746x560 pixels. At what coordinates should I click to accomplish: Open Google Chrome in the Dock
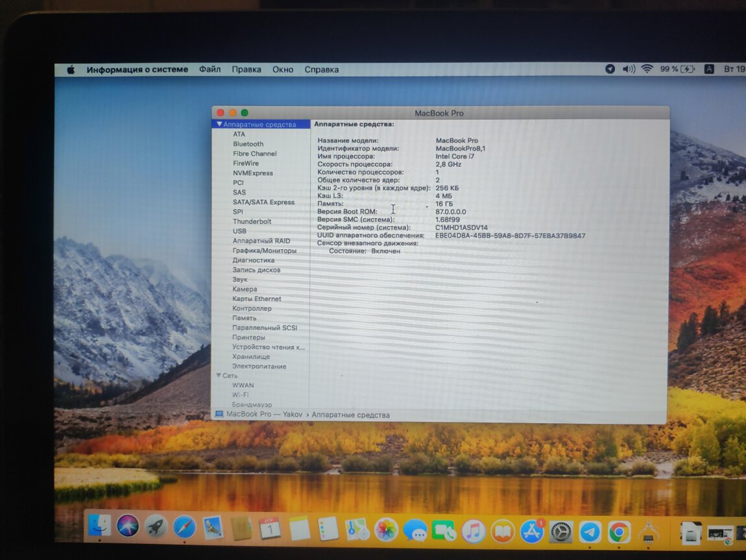[619, 532]
